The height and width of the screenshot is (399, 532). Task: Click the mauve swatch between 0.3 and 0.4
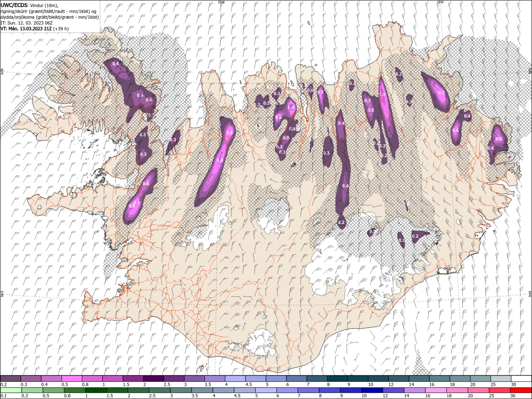point(31,379)
